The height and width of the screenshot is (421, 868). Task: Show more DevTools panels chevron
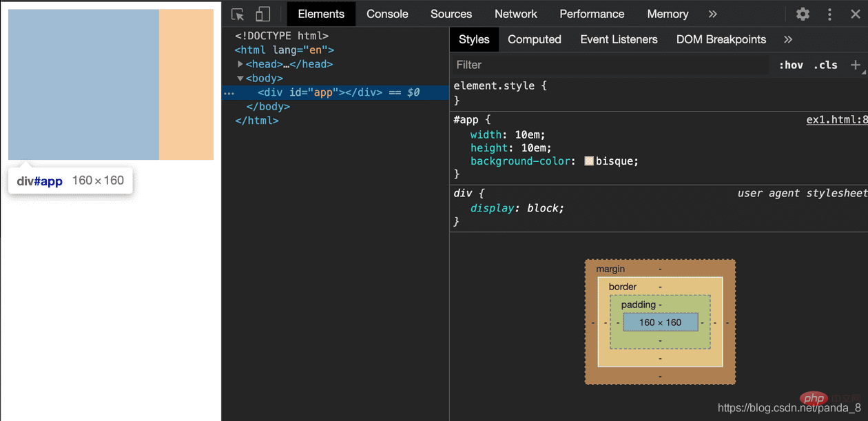[713, 14]
